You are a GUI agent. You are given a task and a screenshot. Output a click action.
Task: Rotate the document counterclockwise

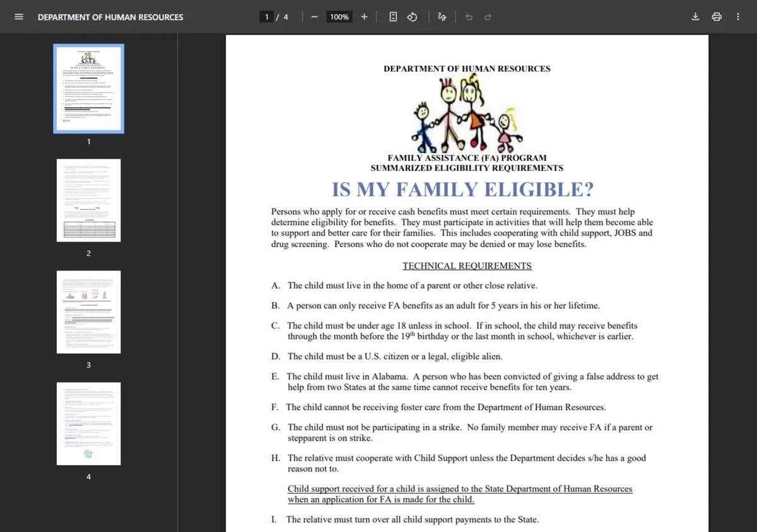click(x=412, y=17)
